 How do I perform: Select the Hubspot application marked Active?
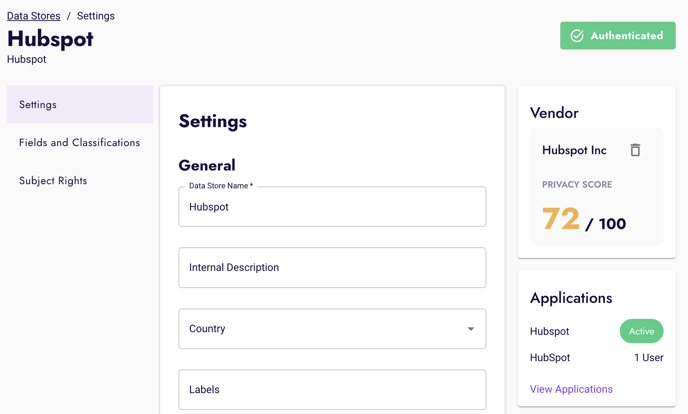[x=549, y=331]
